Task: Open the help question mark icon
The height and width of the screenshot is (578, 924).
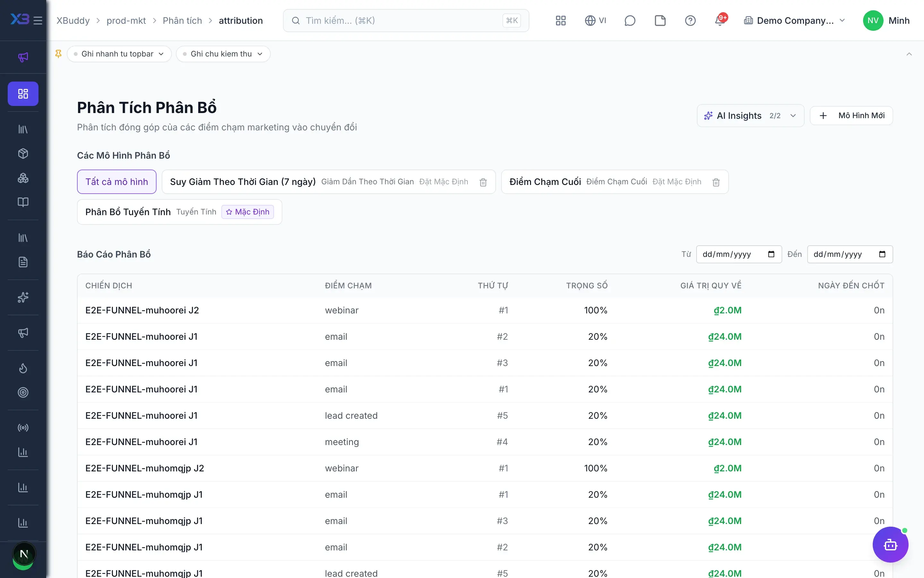Action: (x=690, y=21)
